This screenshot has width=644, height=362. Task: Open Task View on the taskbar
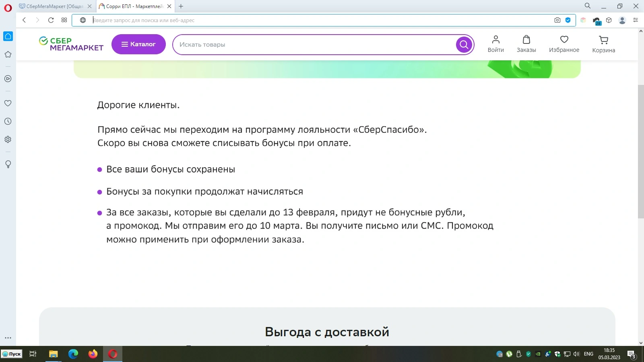[x=33, y=354]
